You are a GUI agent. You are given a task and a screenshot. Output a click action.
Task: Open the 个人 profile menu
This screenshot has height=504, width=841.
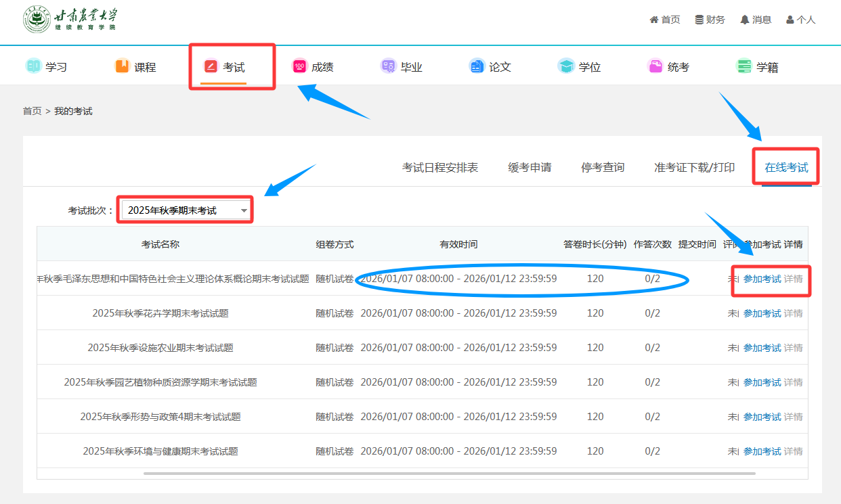point(801,20)
